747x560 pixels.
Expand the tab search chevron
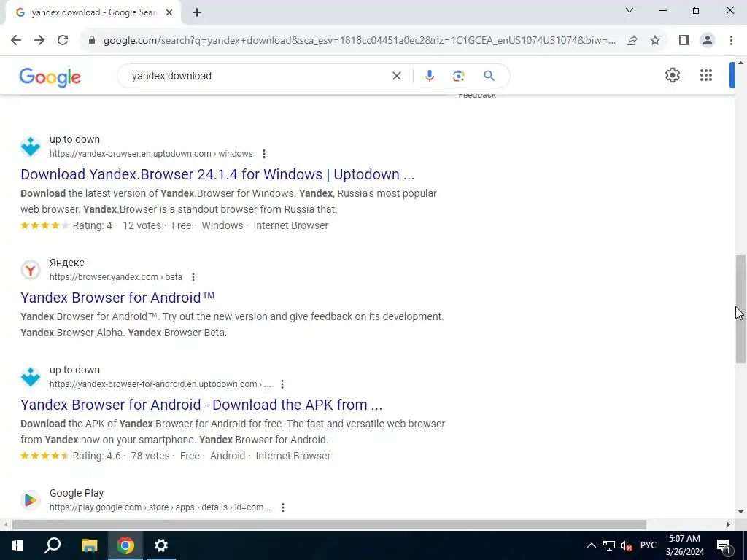pos(630,10)
